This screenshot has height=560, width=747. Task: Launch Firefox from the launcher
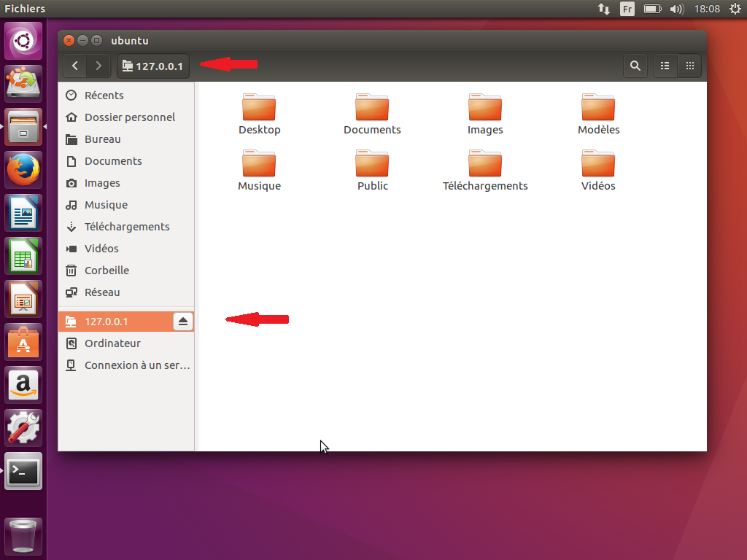[24, 171]
